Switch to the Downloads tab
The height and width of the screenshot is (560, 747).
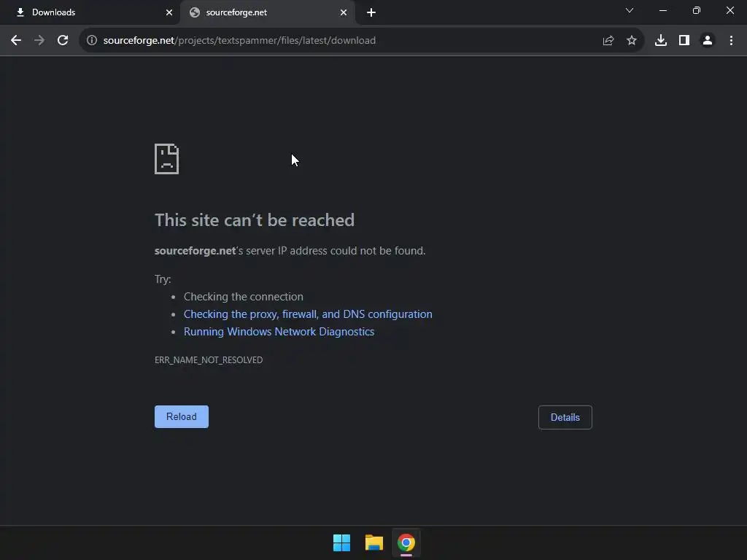point(90,12)
